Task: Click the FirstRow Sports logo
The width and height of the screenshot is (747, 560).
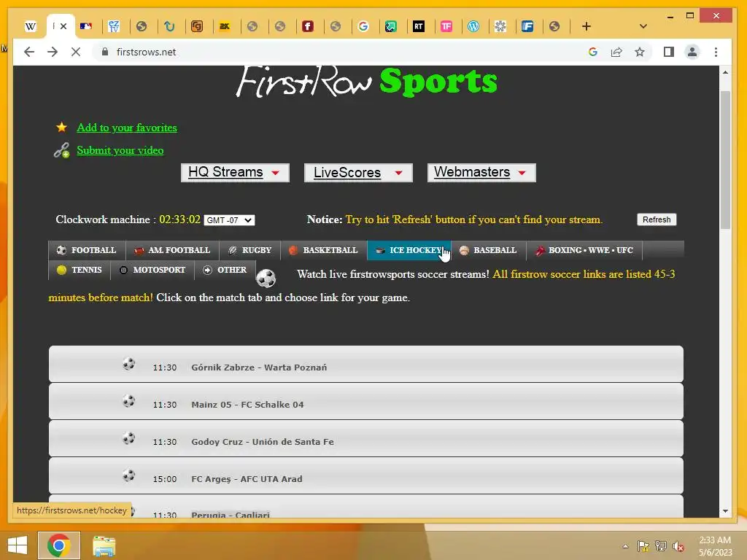Action: (x=366, y=82)
